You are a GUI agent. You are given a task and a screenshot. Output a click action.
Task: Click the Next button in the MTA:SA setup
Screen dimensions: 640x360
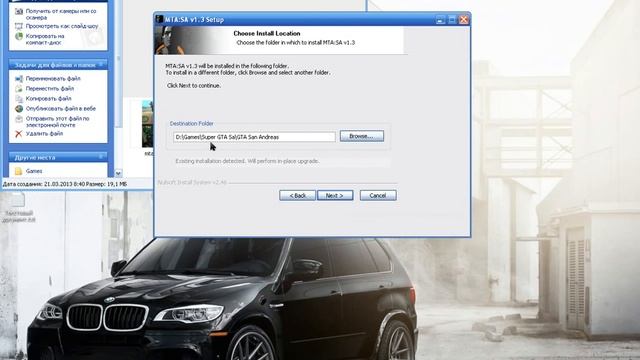(335, 196)
